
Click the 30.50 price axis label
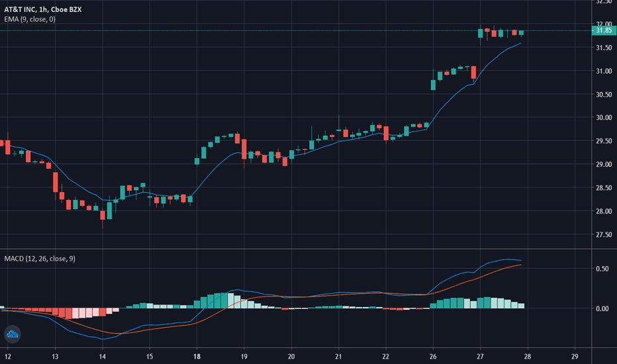pyautogui.click(x=604, y=95)
